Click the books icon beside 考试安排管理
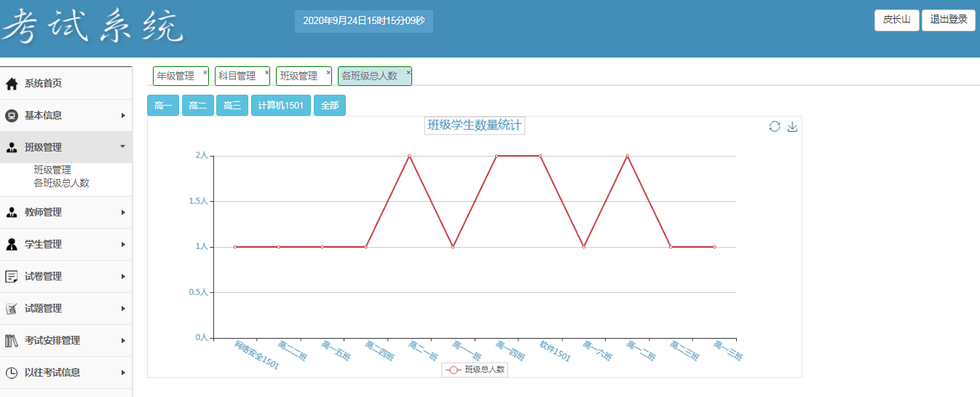Image resolution: width=980 pixels, height=397 pixels. click(12, 340)
